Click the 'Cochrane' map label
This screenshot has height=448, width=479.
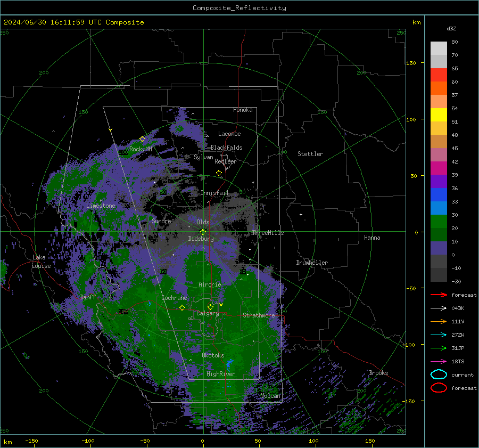tap(174, 298)
